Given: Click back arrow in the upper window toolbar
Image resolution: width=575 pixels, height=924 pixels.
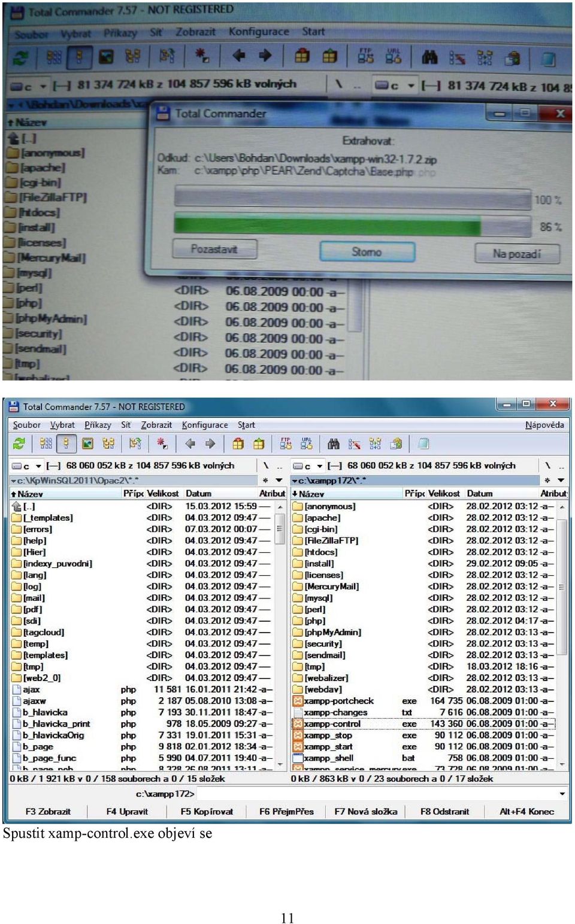Looking at the screenshot, I should [238, 56].
